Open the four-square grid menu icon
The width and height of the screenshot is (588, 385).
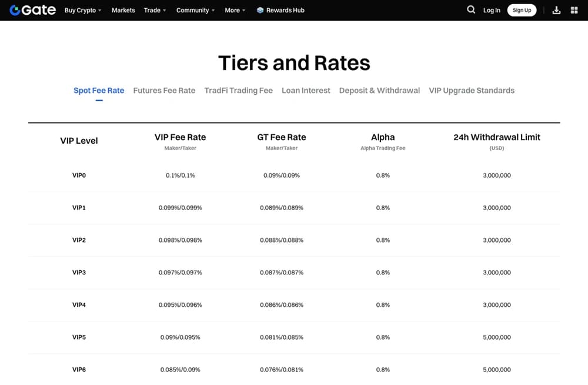tap(574, 10)
